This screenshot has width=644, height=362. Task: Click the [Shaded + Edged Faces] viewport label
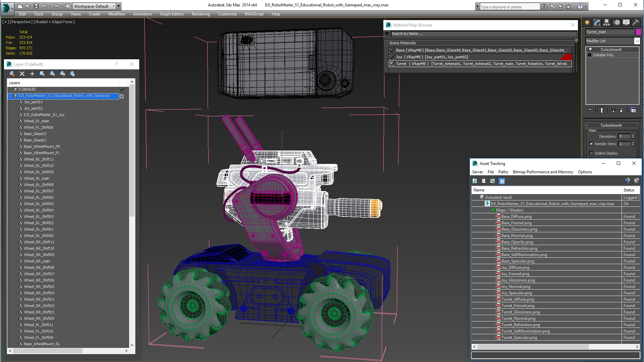pyautogui.click(x=54, y=22)
